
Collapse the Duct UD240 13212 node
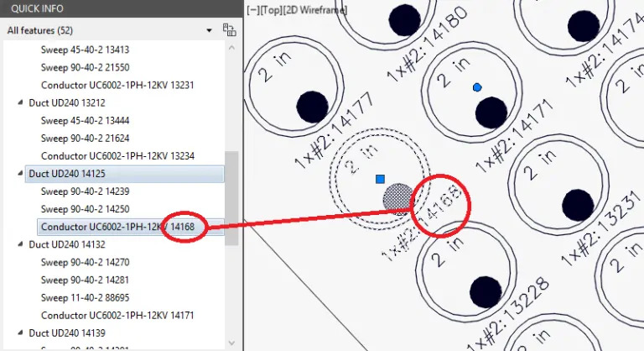[x=21, y=103]
